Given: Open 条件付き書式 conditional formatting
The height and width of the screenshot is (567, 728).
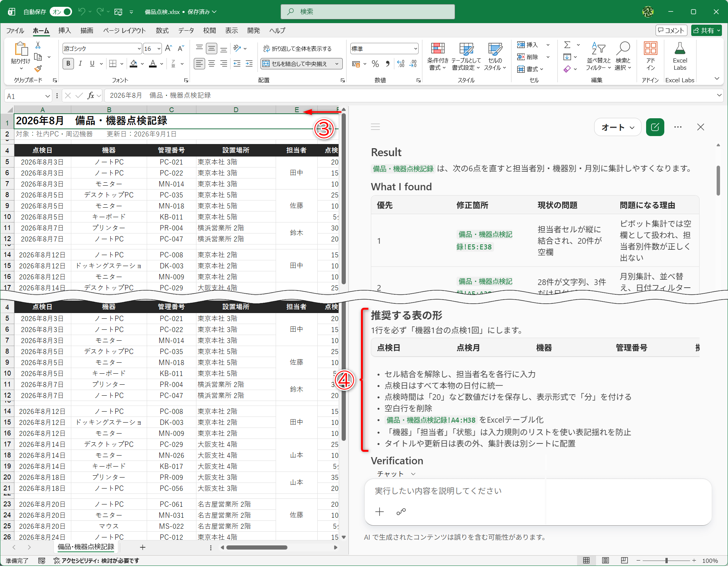Looking at the screenshot, I should coord(438,56).
